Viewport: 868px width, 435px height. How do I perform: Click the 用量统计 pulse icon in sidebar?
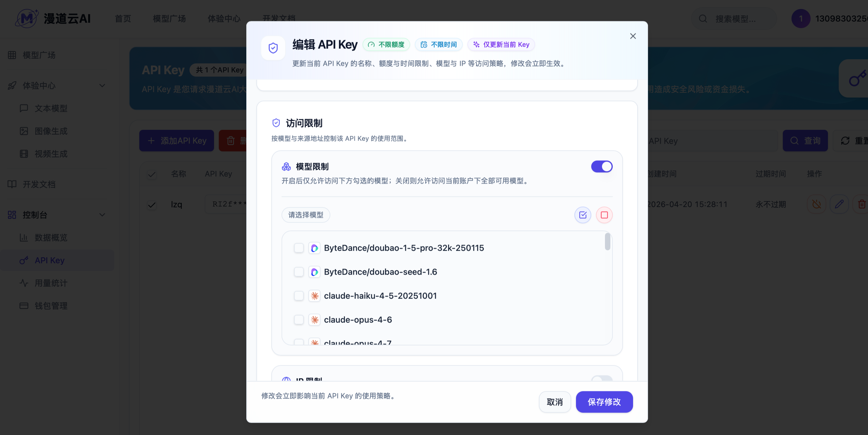(24, 283)
